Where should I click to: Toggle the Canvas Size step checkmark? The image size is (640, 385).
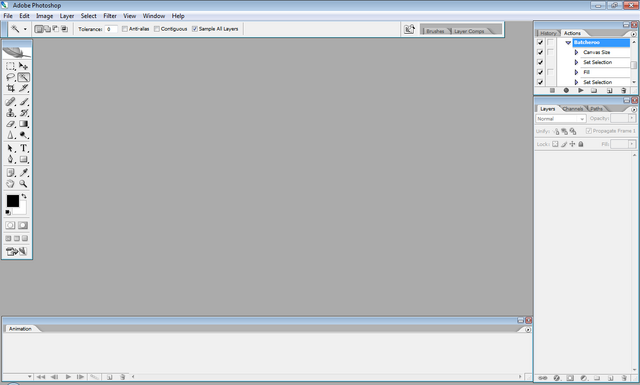point(540,52)
